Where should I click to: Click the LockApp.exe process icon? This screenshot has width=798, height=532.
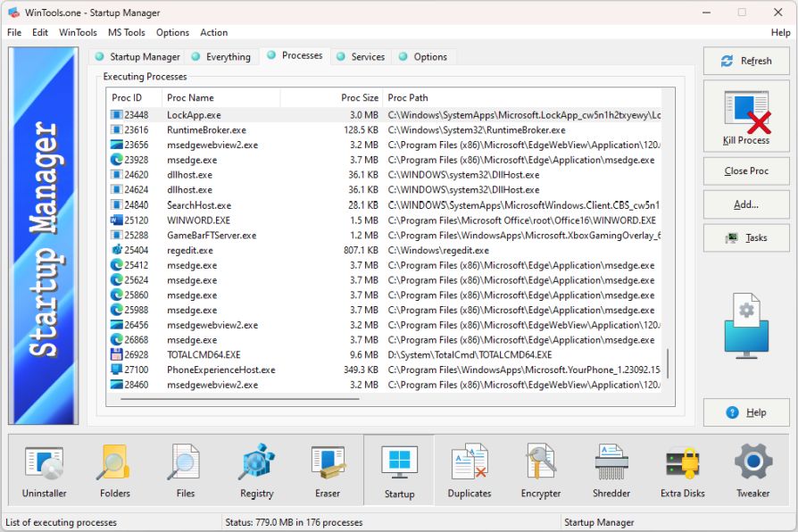tap(117, 115)
